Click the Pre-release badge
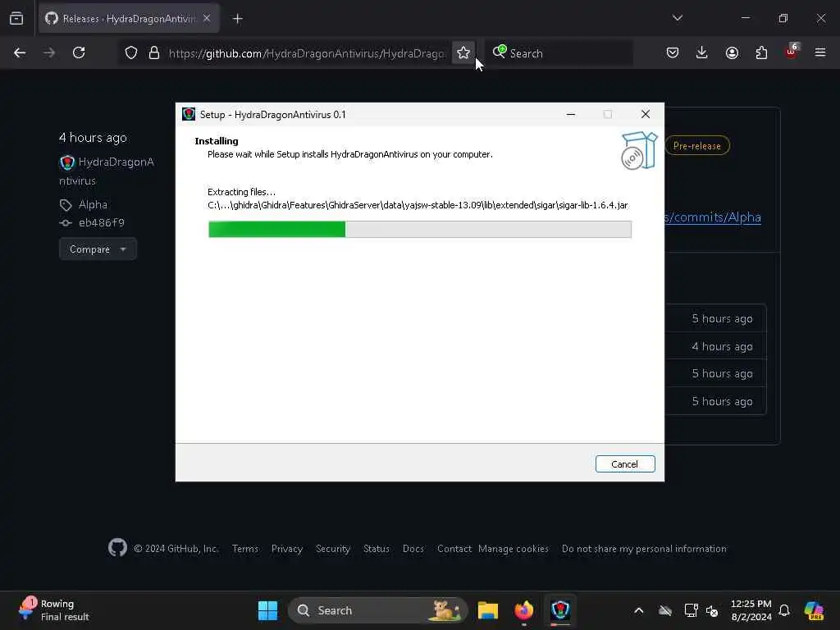840x630 pixels. click(697, 146)
